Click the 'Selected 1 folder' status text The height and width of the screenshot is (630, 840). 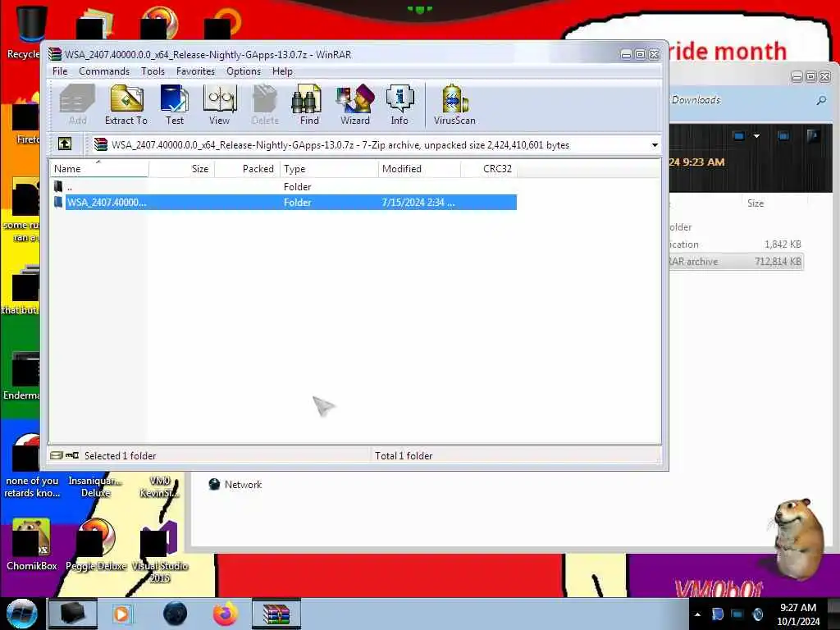tap(120, 456)
